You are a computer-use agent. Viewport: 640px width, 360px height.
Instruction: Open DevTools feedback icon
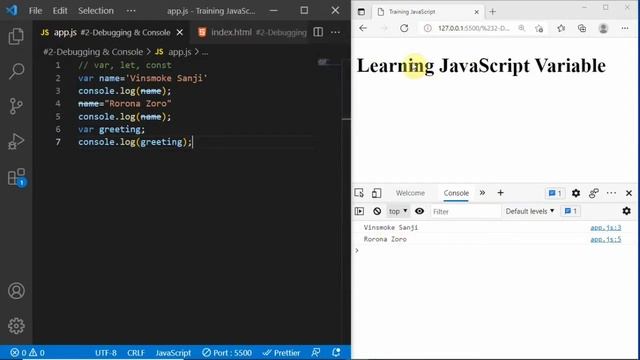(593, 193)
